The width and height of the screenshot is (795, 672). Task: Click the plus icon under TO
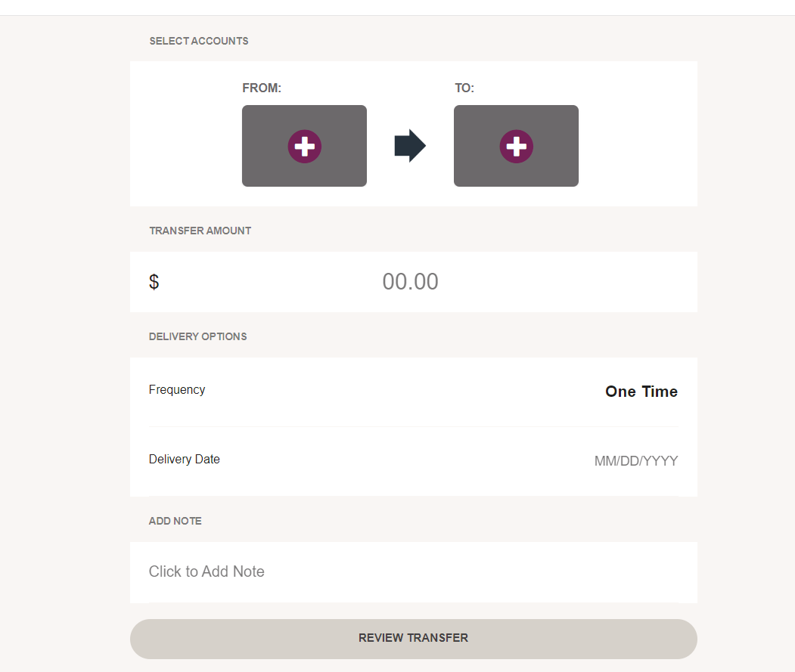pyautogui.click(x=516, y=147)
